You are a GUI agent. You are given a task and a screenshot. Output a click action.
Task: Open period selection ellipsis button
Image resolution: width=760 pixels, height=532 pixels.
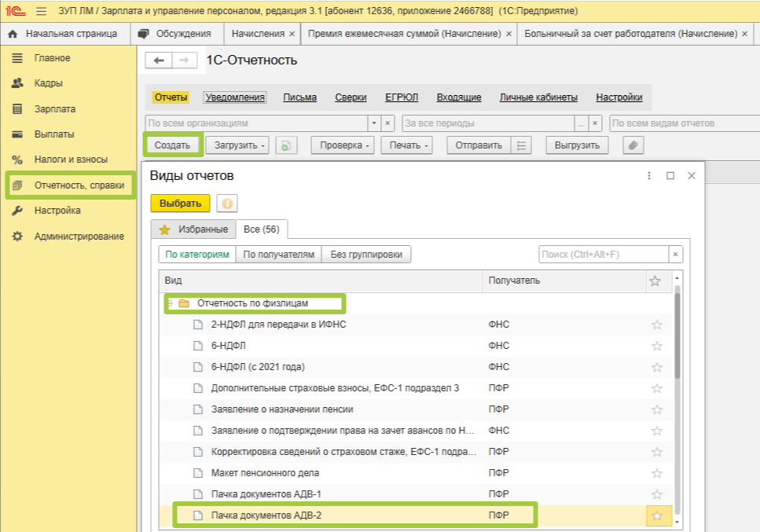pos(581,123)
